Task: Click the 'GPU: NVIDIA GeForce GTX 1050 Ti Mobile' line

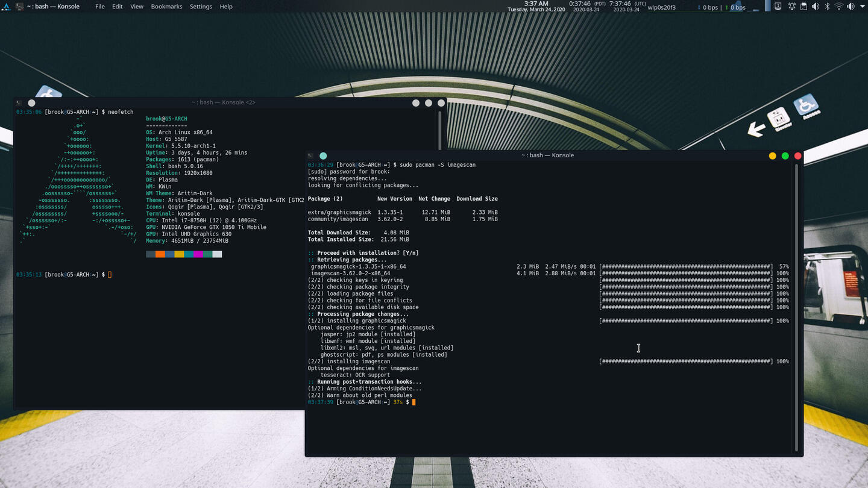Action: (206, 227)
